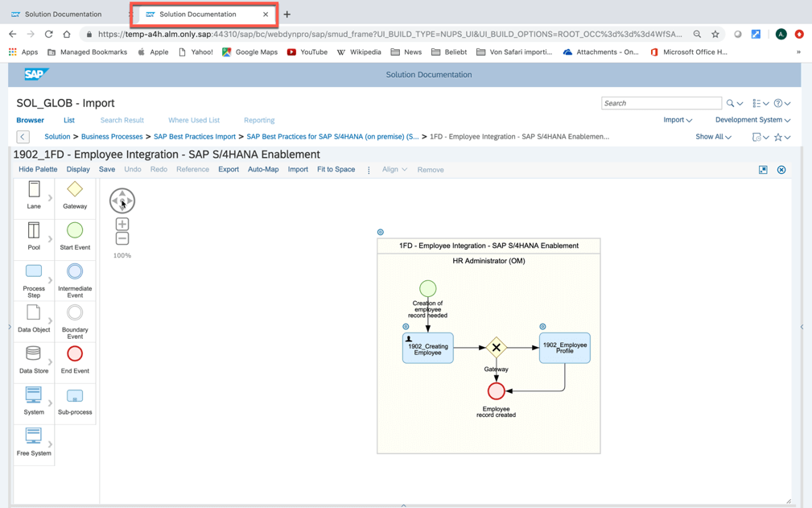Open the Wikipedia bookmark
This screenshot has width=812, height=508.
pos(359,52)
